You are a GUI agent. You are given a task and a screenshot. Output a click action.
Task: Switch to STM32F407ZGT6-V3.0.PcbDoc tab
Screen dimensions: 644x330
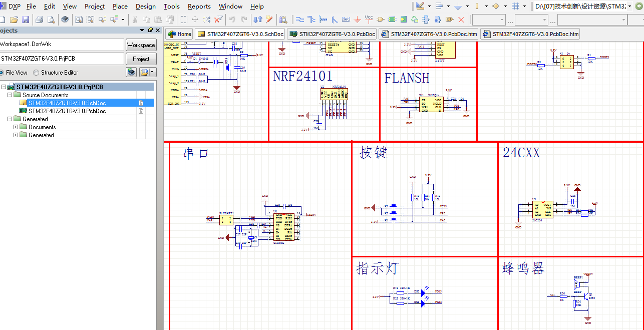coord(332,34)
